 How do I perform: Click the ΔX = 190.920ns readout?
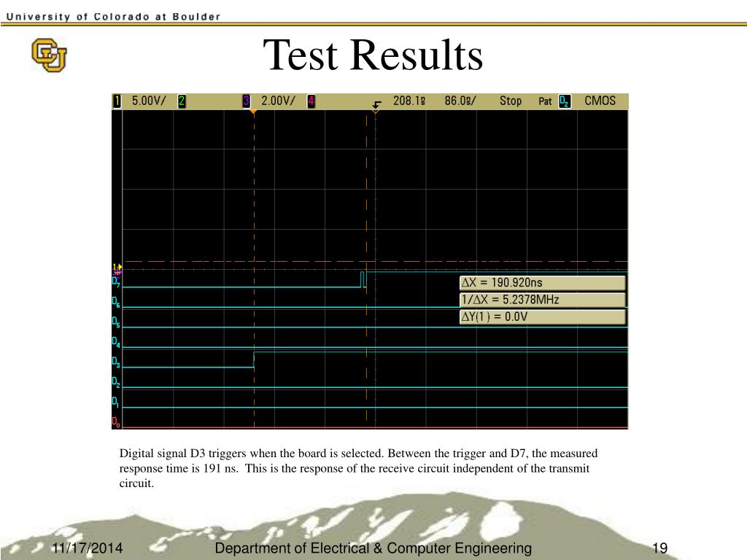pyautogui.click(x=542, y=283)
